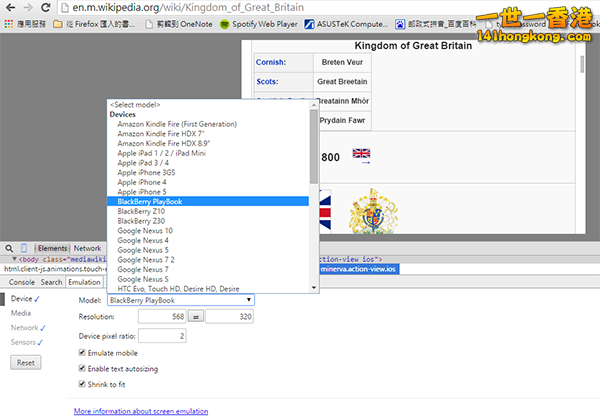Expand the body element tree arrow
This screenshot has height=418, width=600.
14,259
